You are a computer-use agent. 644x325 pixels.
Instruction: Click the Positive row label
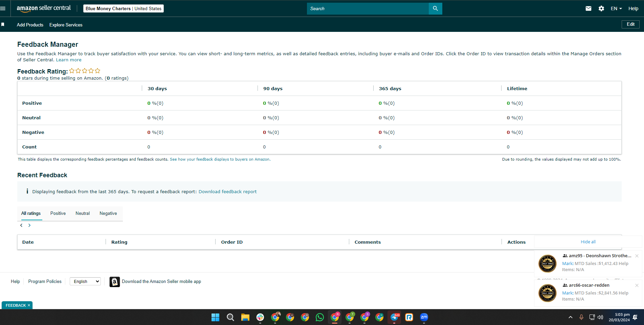point(32,103)
